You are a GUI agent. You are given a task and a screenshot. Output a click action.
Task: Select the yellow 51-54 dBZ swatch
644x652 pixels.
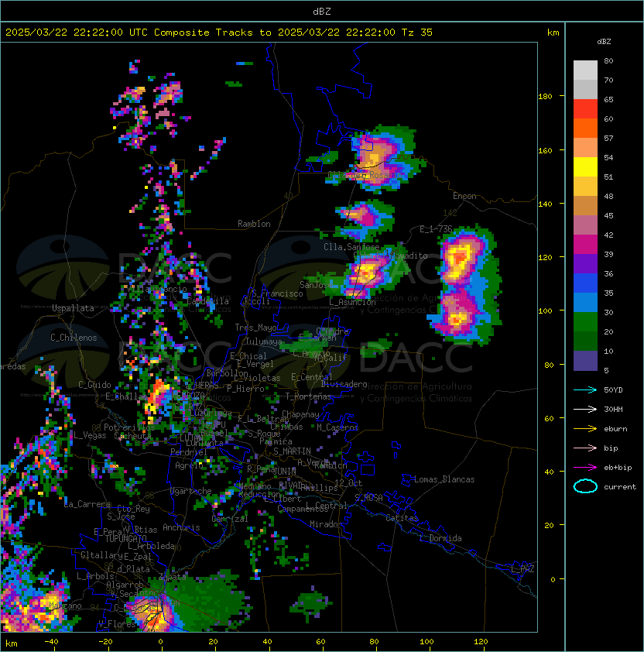coord(585,167)
